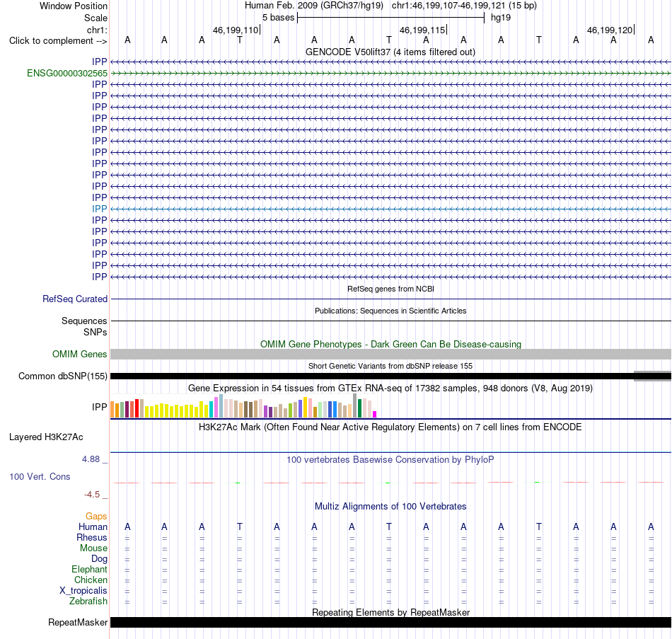Click the hg19 label beside scale bar
This screenshot has height=639, width=672.
tap(501, 18)
